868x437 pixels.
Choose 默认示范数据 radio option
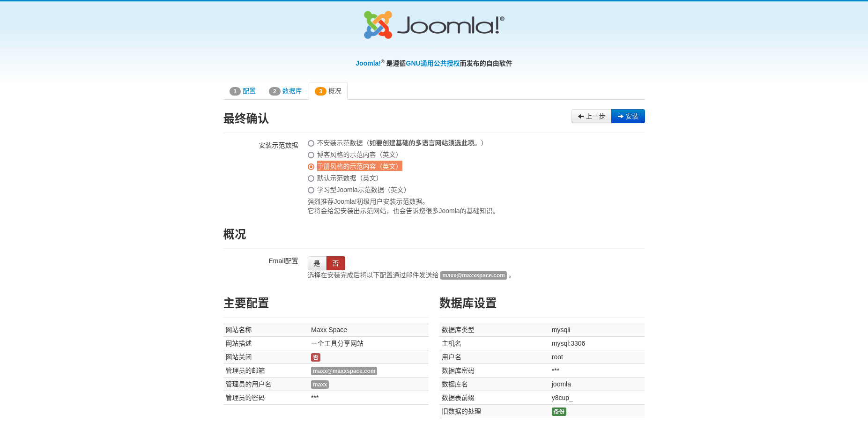[x=311, y=178]
